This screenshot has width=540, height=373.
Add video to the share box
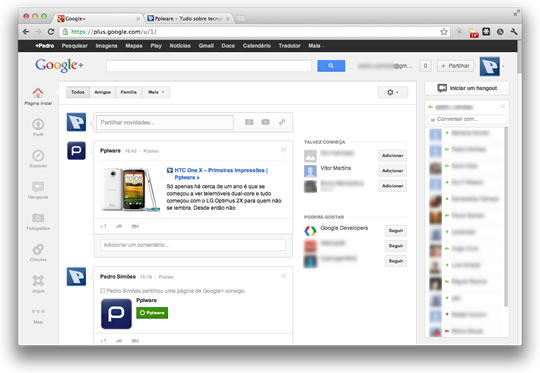266,122
